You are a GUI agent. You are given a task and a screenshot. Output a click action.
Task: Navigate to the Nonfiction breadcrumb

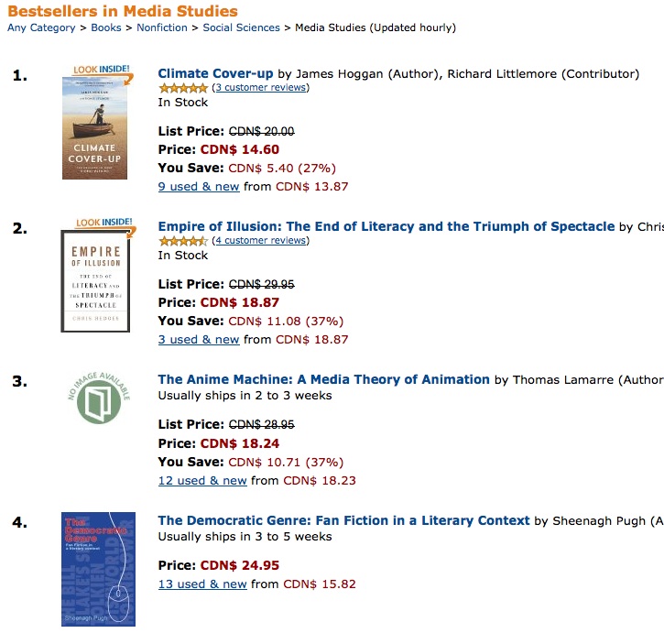162,27
